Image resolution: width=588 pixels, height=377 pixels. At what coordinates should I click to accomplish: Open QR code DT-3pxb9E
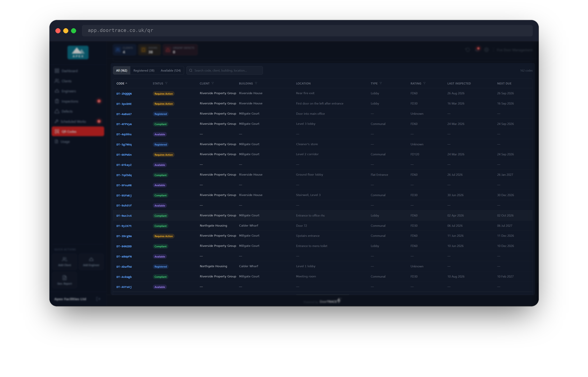[x=124, y=104]
